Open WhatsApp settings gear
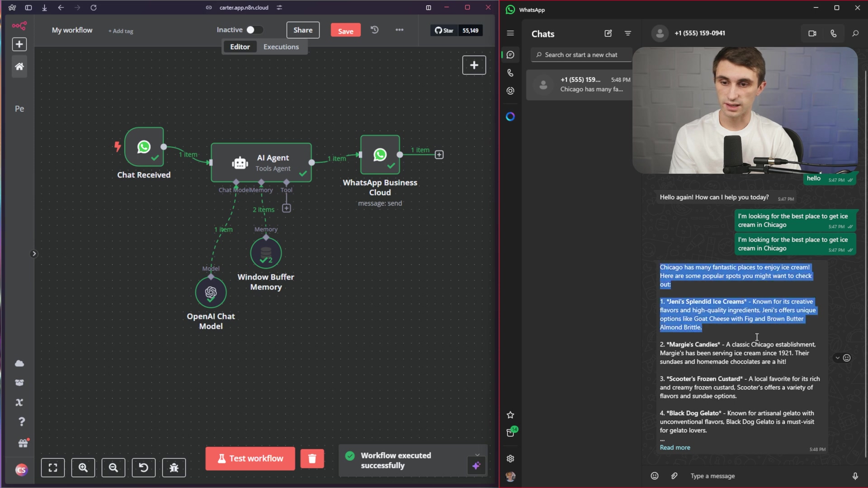Screen dimensions: 868x488 pos(510,459)
